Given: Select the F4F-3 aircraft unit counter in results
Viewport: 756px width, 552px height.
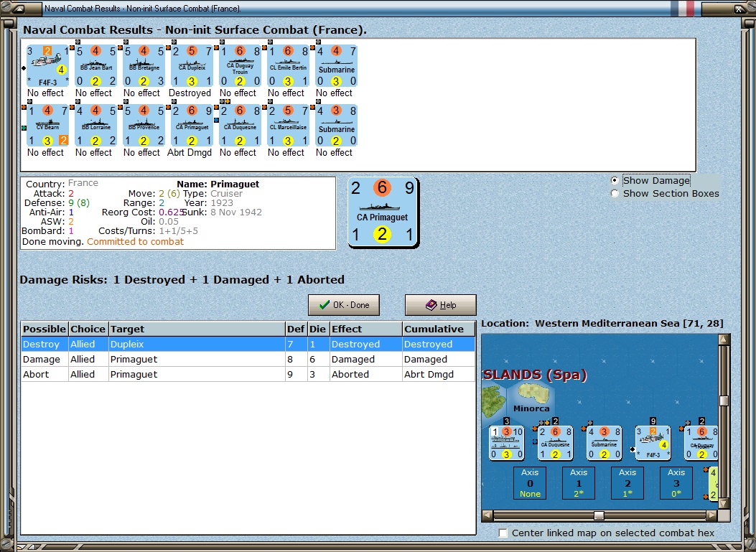Looking at the screenshot, I should [x=47, y=65].
